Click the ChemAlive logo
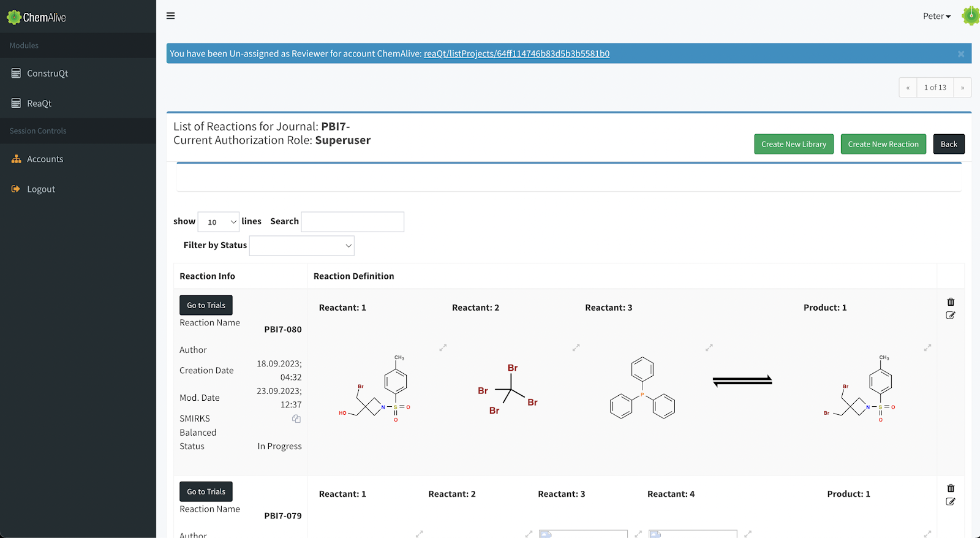The height and width of the screenshot is (538, 980). tap(37, 17)
